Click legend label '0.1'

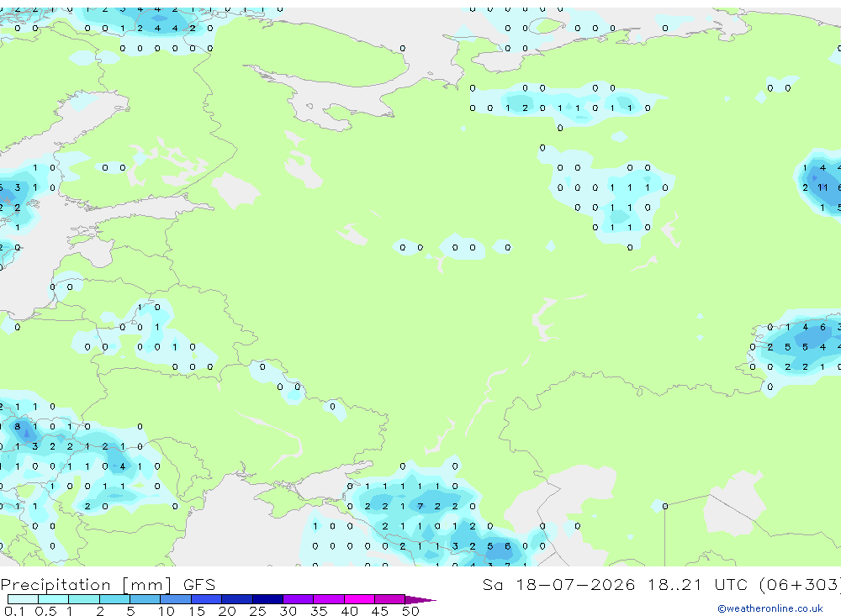tap(14, 611)
